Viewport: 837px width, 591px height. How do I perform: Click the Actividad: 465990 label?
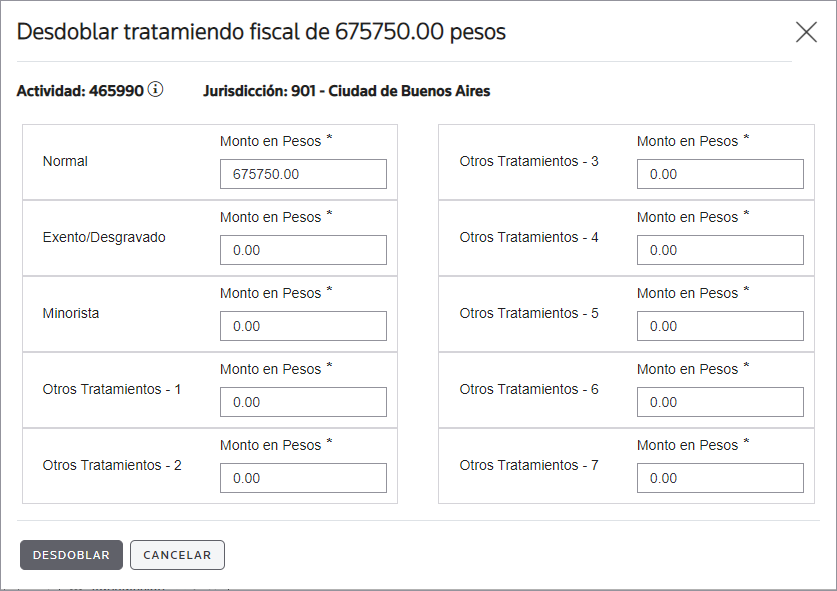(80, 91)
